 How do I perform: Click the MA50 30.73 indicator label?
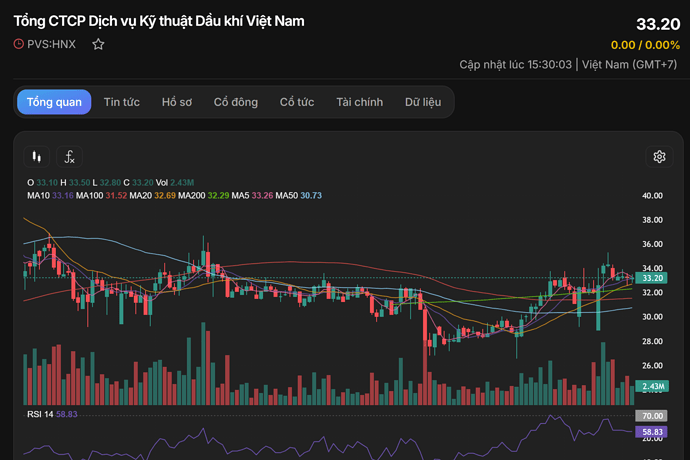298,195
